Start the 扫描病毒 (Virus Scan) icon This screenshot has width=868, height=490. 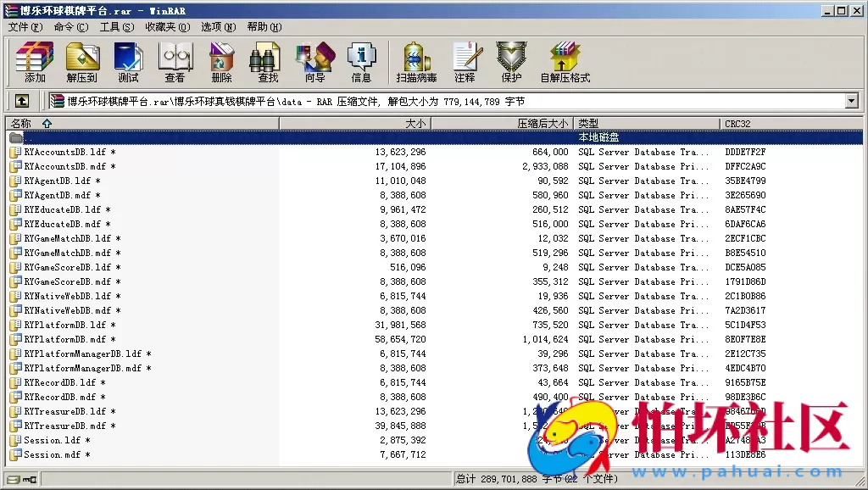415,61
